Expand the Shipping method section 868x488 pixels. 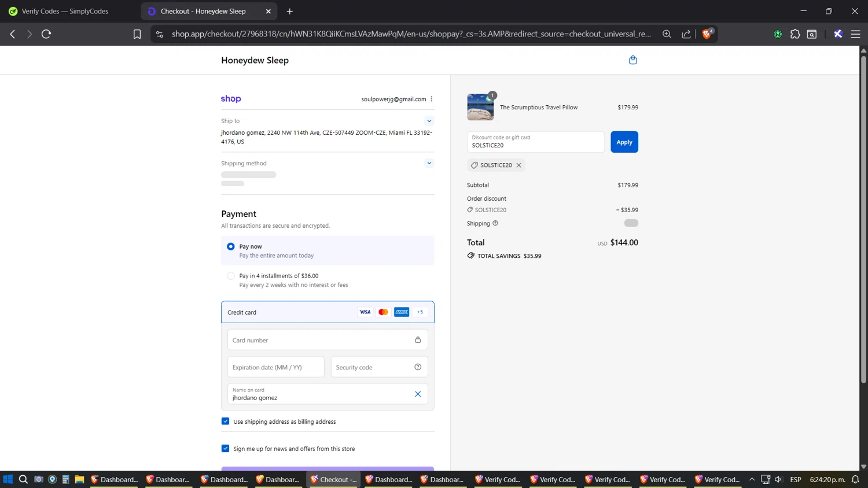pyautogui.click(x=429, y=163)
